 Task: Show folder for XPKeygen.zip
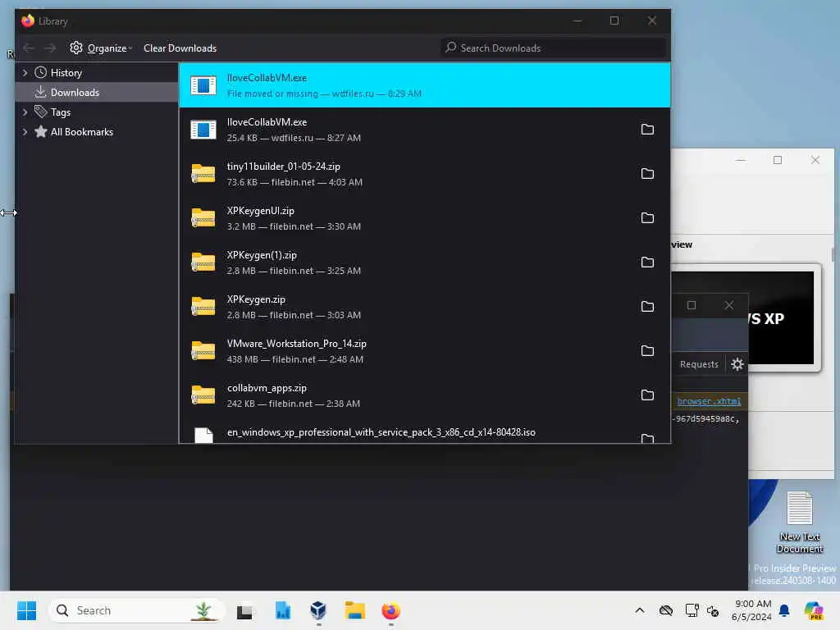(647, 307)
